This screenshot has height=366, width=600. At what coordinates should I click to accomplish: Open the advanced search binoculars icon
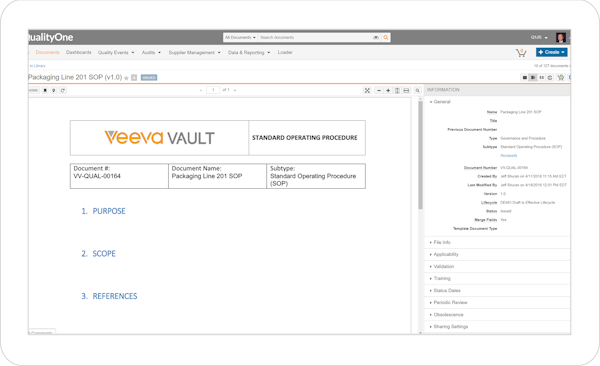coord(376,38)
